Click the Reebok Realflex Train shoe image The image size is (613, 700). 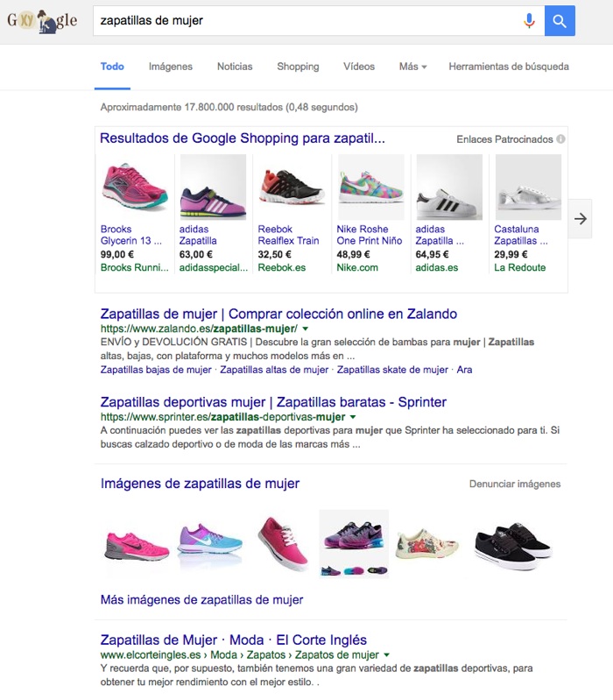292,187
